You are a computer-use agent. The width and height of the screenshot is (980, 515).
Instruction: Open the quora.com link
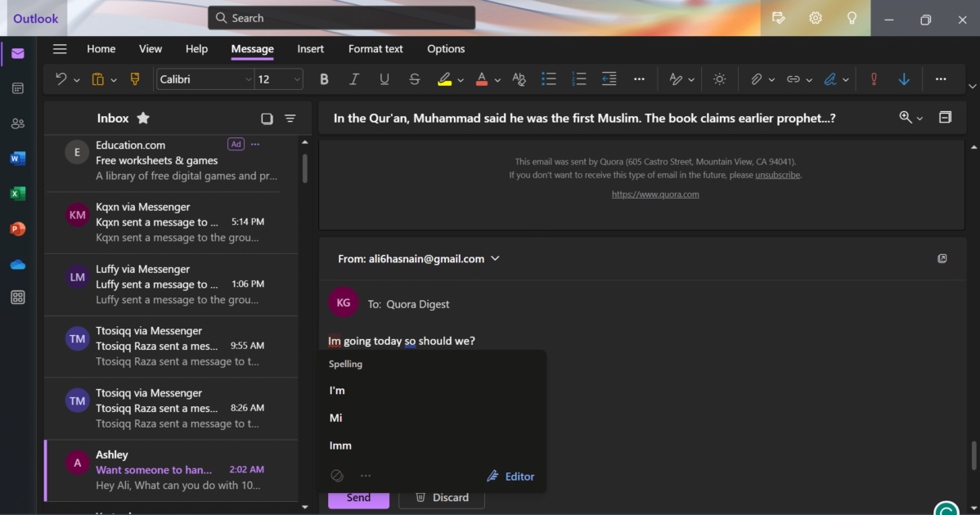coord(655,194)
